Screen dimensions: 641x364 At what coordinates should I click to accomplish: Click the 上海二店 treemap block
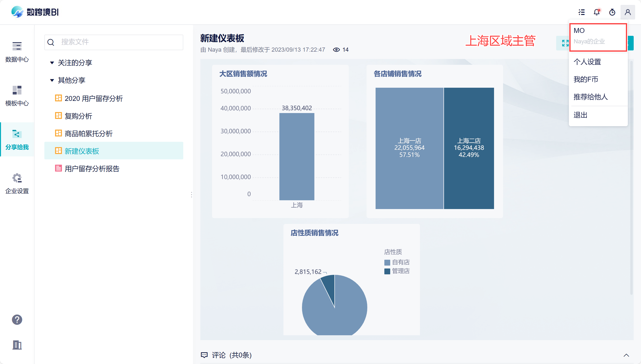[x=469, y=148]
